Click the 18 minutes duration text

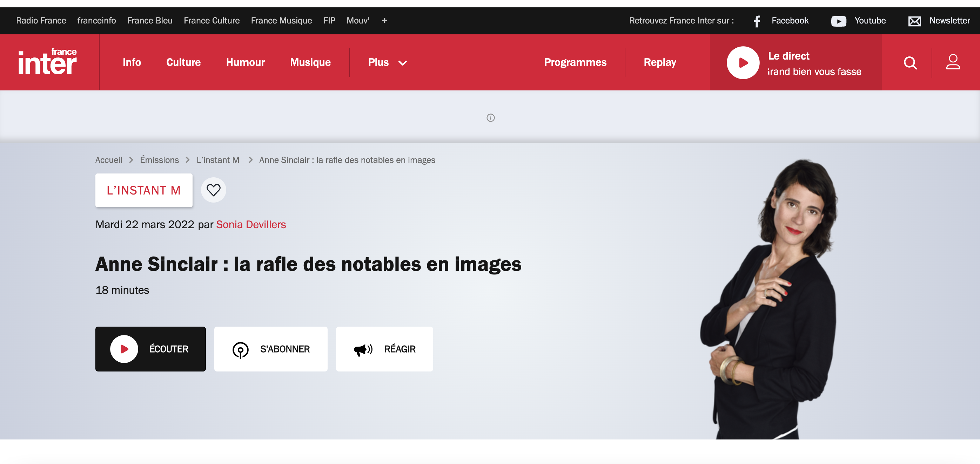tap(122, 290)
